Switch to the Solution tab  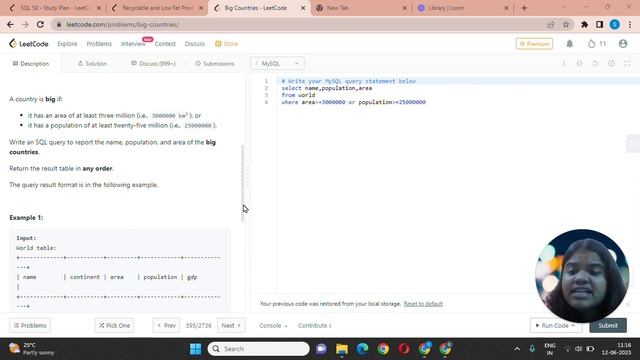tap(92, 64)
